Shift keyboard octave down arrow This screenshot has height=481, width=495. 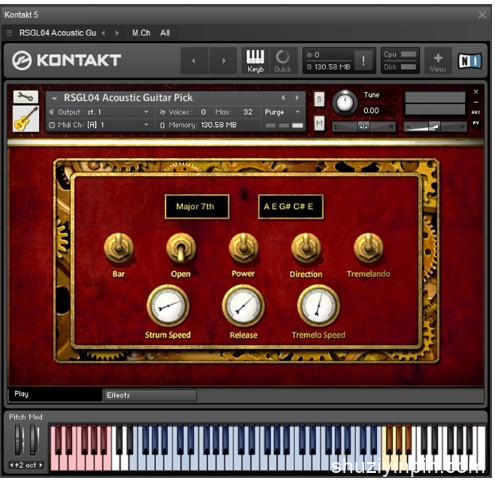point(12,465)
